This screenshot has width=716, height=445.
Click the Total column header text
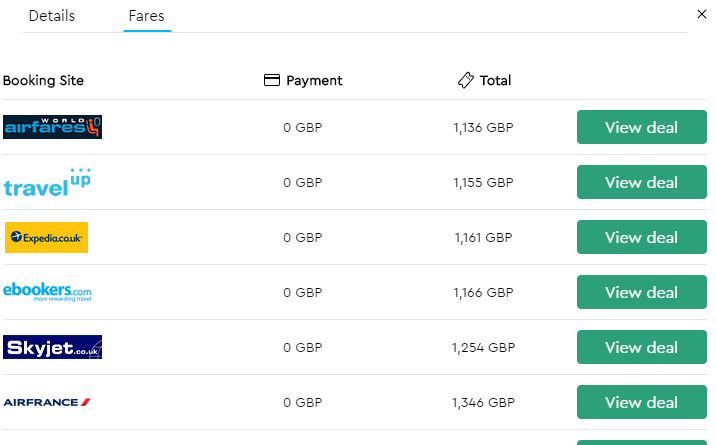coord(495,80)
